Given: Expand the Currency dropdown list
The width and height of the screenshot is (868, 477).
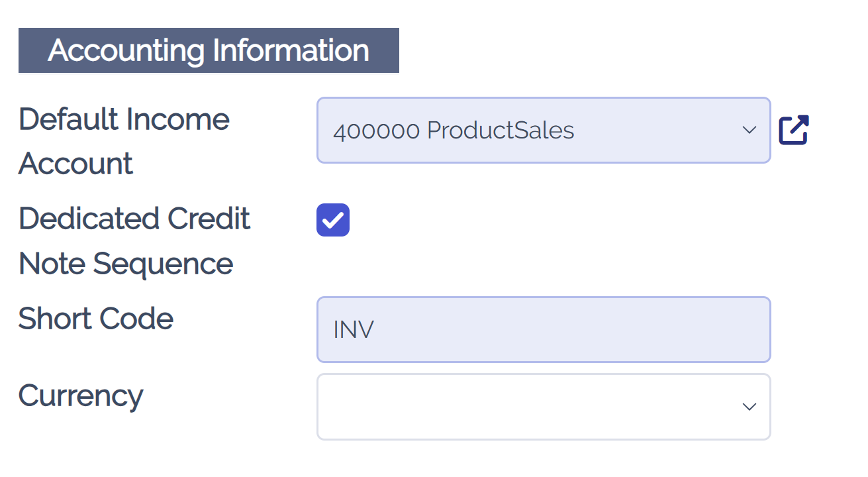Looking at the screenshot, I should 543,406.
